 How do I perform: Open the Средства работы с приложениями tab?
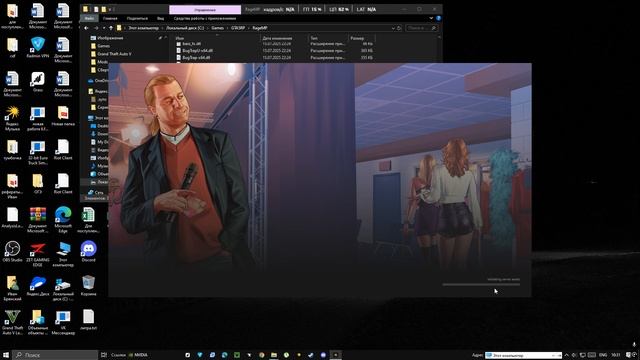[x=204, y=18]
